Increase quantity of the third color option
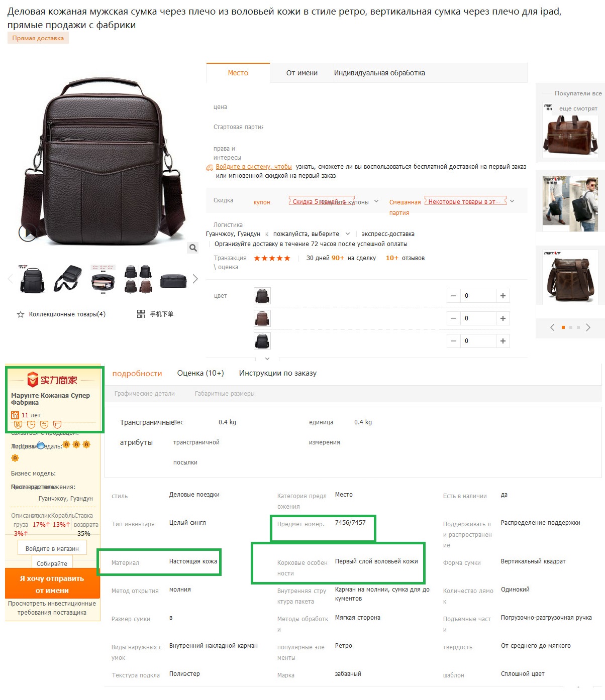The image size is (605, 700). coord(502,341)
